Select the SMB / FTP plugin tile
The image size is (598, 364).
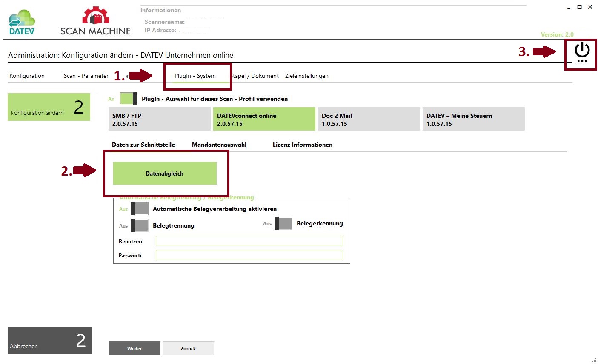click(160, 119)
